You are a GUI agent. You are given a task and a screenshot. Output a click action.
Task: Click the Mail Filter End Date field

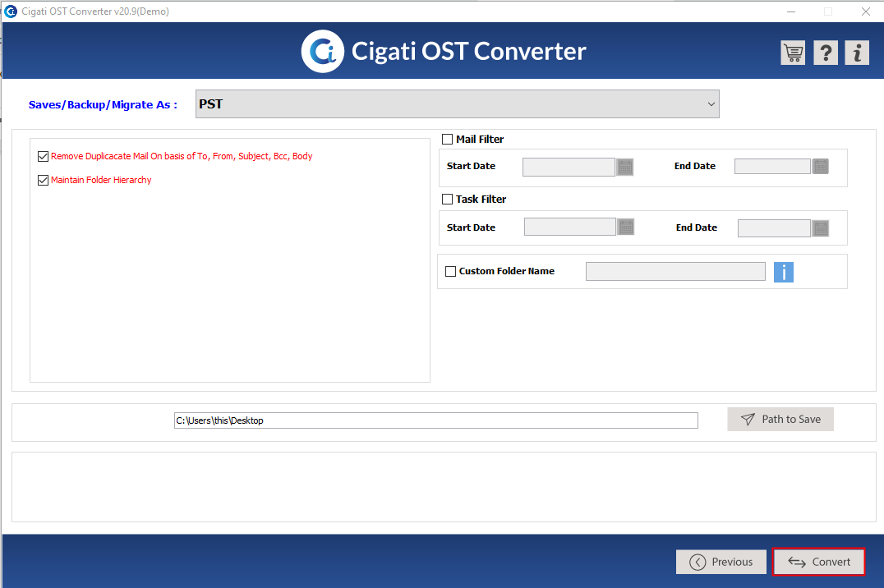[772, 167]
